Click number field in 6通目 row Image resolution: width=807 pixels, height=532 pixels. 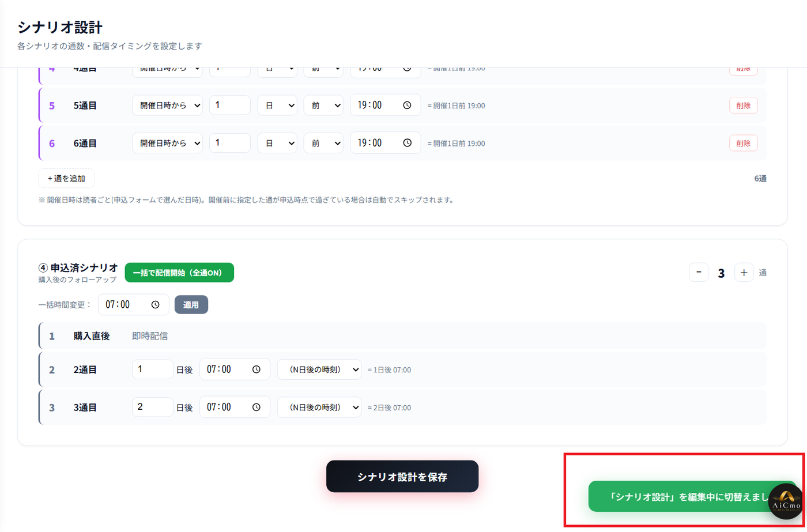(x=229, y=143)
